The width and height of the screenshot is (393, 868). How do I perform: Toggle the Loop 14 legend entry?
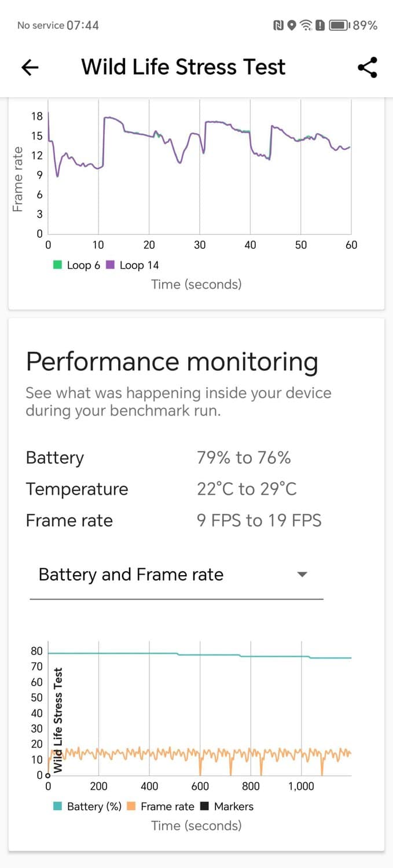tap(133, 265)
